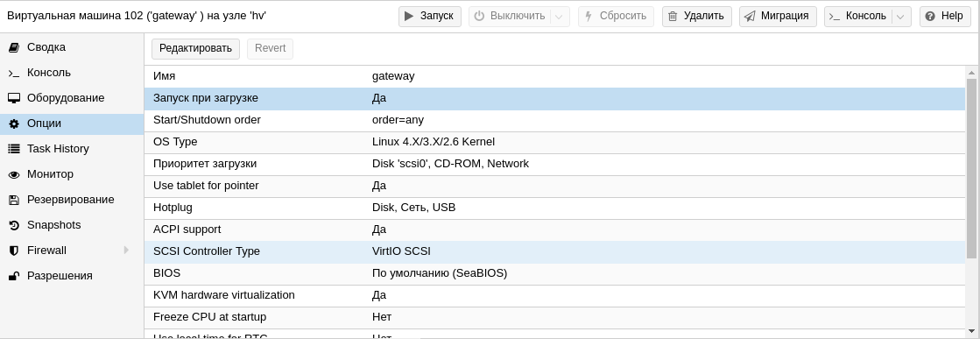Click the Запуск start button
Image resolution: width=980 pixels, height=339 pixels.
pos(430,17)
